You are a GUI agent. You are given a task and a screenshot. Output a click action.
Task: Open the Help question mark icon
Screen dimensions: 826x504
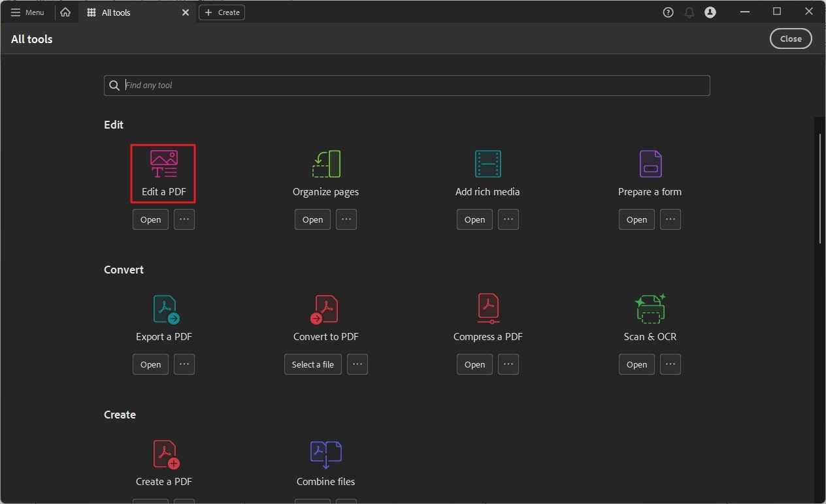668,12
